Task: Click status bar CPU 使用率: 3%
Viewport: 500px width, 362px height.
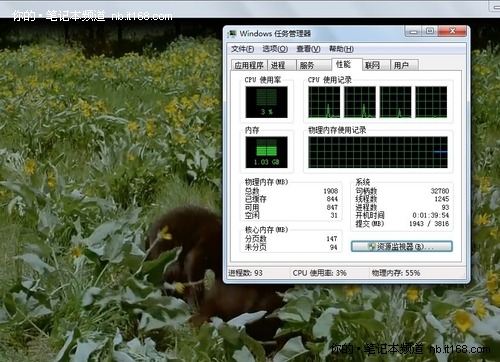Action: [x=320, y=273]
